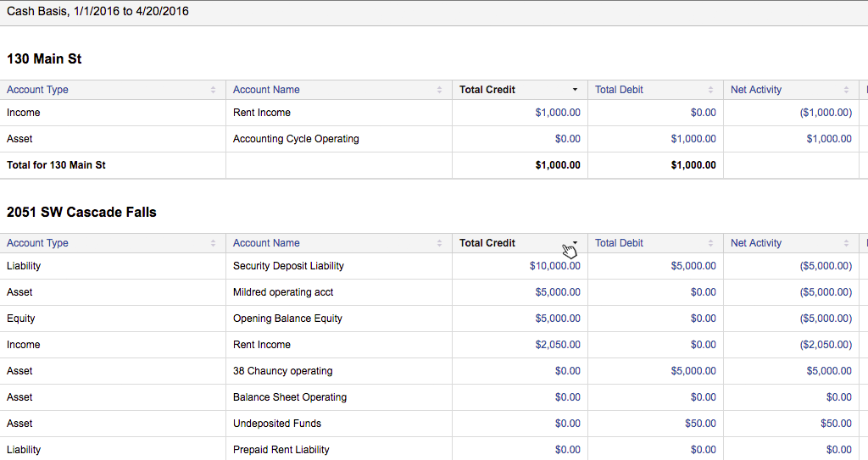Viewport: 868px width, 460px height.
Task: Click sort arrow on Total Debit in 130 Main St table
Action: pos(710,90)
